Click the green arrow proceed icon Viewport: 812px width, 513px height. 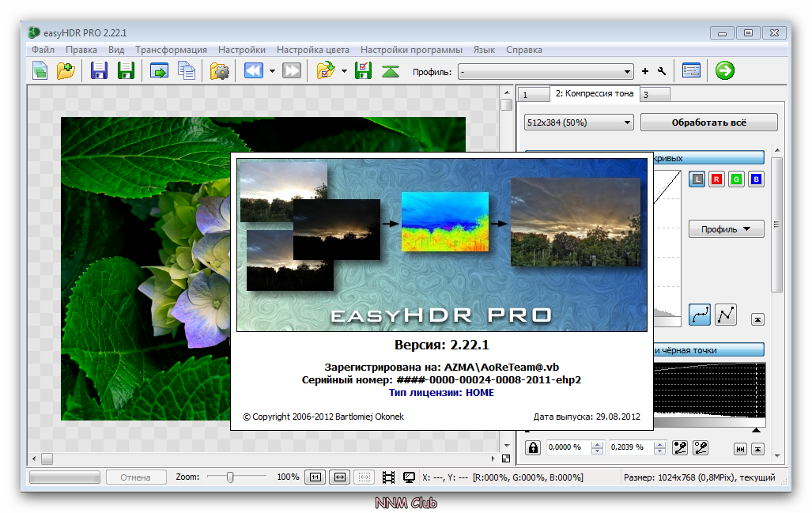pos(724,71)
